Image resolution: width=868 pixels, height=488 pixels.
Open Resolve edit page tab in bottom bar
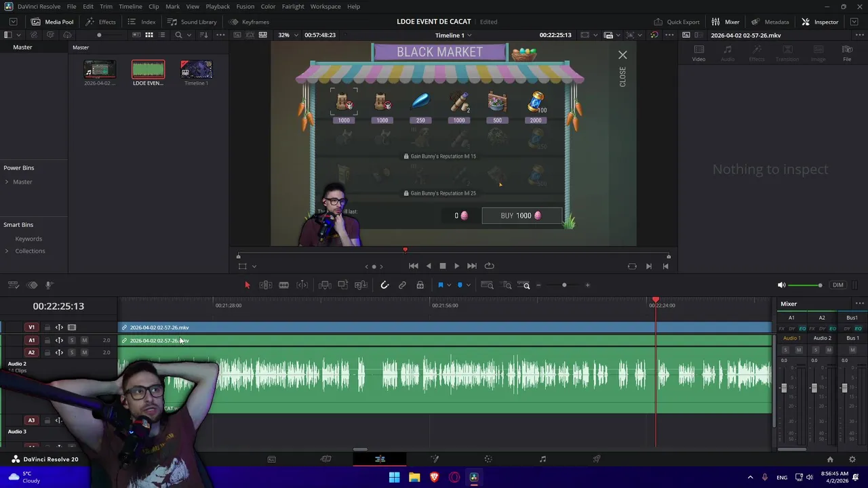[380, 459]
